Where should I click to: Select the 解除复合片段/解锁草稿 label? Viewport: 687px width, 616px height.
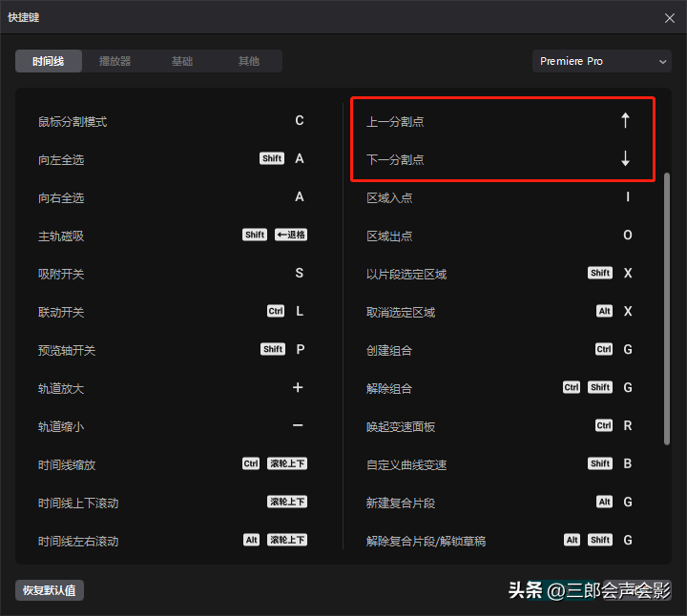[426, 541]
